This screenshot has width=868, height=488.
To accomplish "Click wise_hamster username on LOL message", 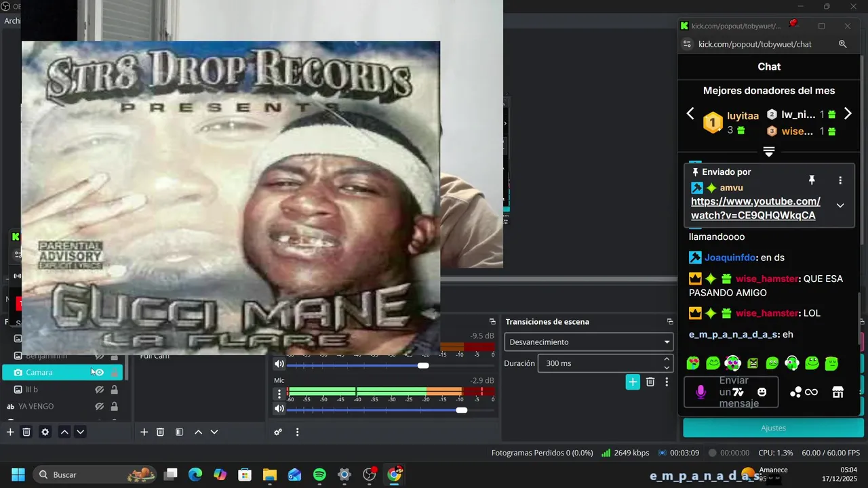I will (767, 313).
